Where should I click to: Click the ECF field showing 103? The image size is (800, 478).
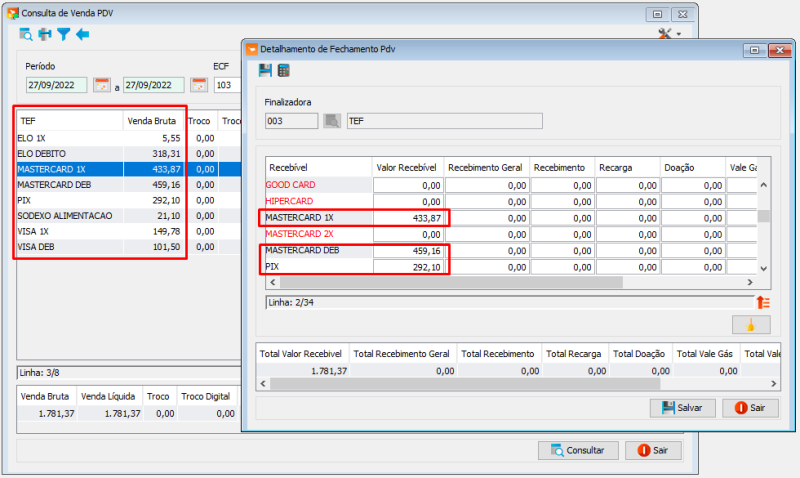pyautogui.click(x=228, y=85)
